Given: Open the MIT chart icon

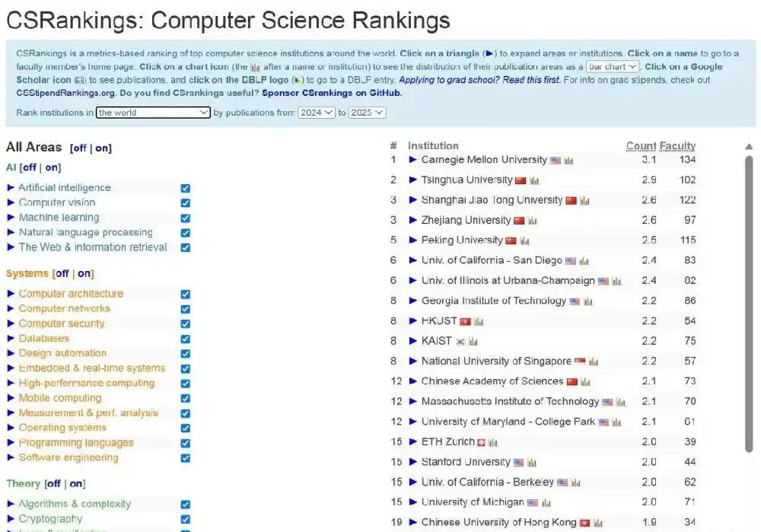Looking at the screenshot, I should point(621,403).
